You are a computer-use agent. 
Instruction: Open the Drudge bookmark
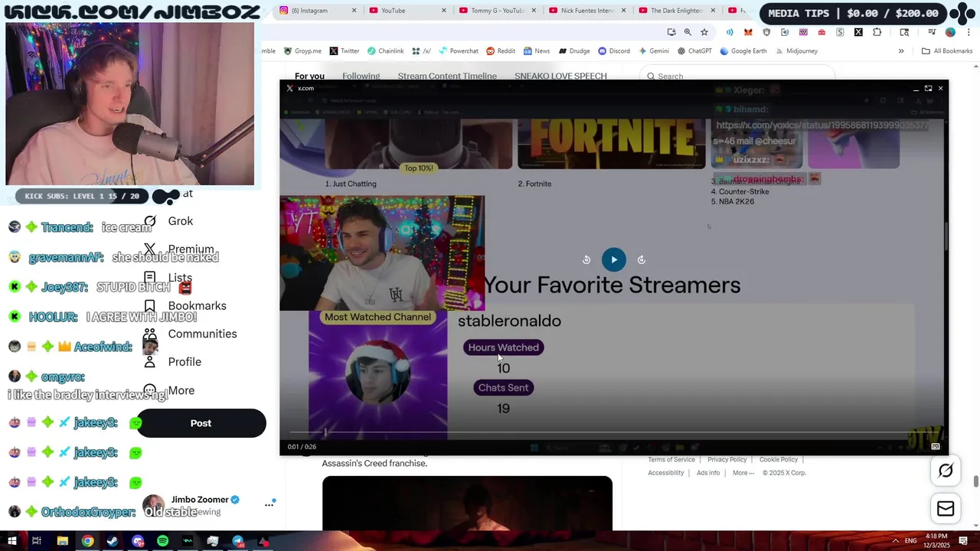point(574,51)
